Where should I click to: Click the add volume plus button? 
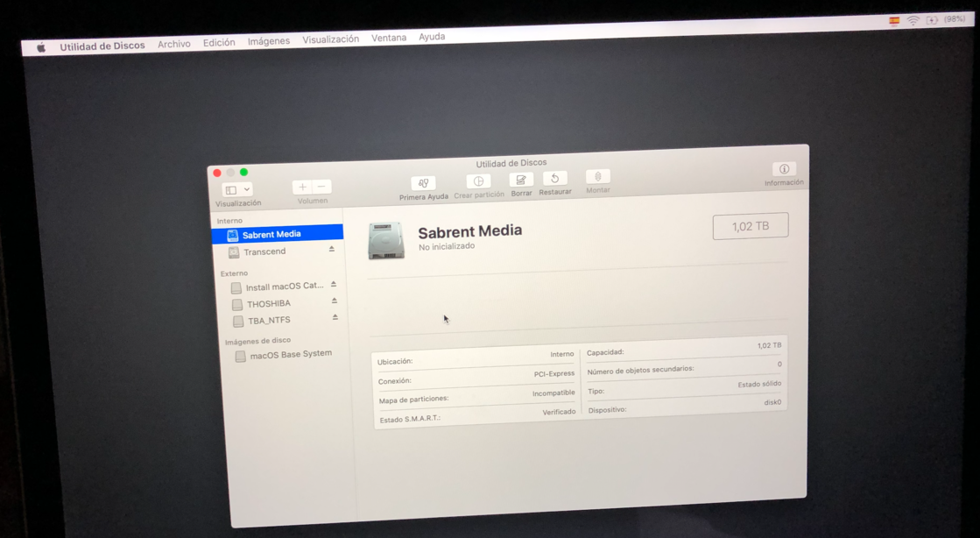coord(302,187)
